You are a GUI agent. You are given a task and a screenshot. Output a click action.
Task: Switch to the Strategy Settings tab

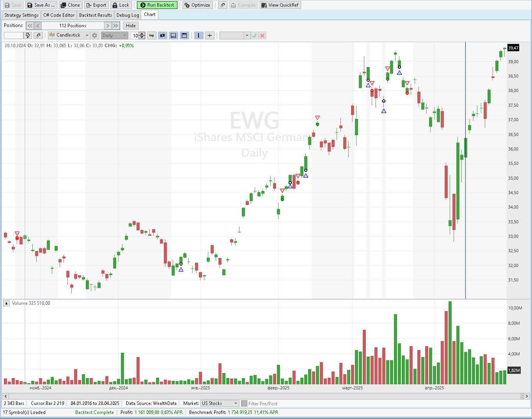21,15
